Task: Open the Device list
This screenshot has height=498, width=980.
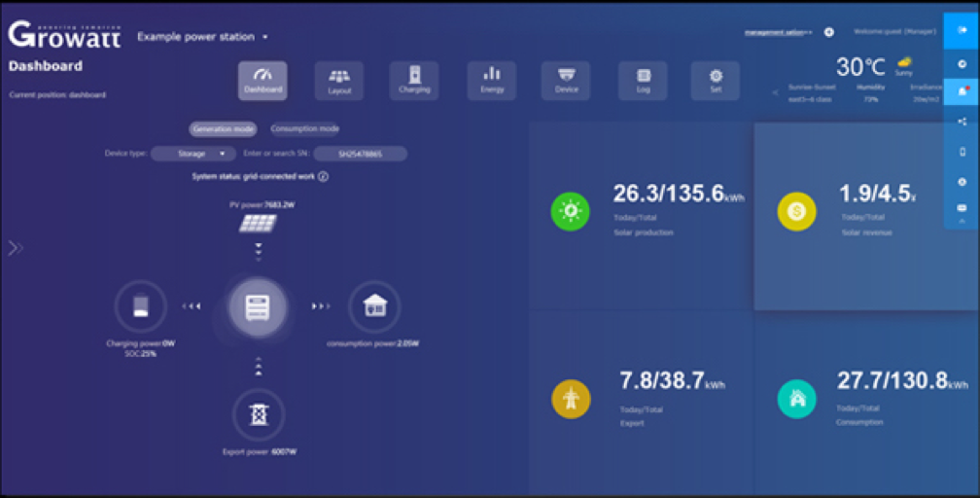Action: pyautogui.click(x=566, y=81)
